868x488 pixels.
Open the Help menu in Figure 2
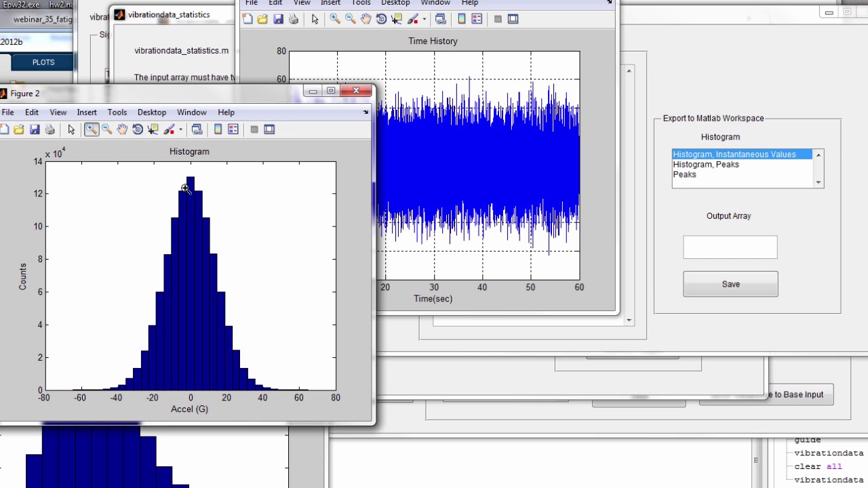coord(226,113)
